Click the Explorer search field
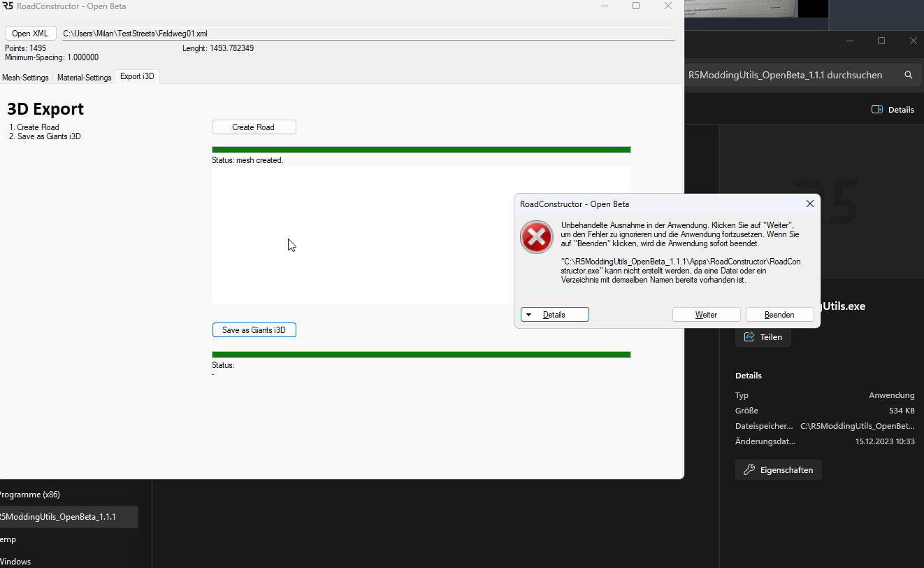Viewport: 924px width, 568px height. tap(790, 75)
